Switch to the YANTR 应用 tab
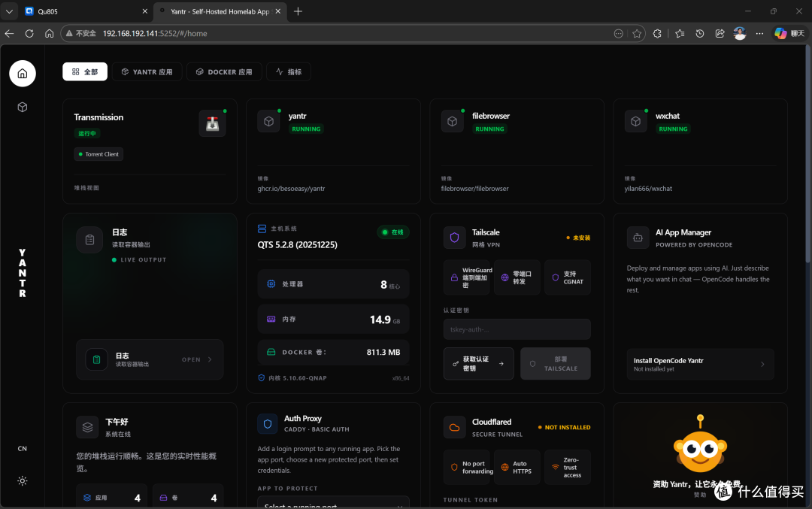812x509 pixels. coord(147,72)
